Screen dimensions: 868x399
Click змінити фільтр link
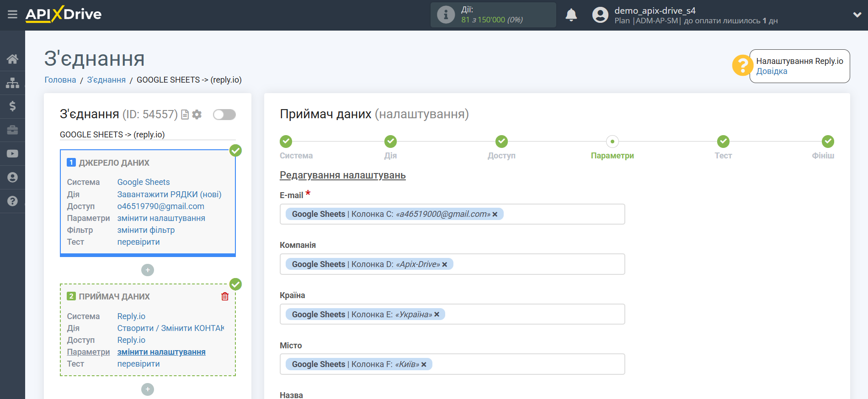(146, 230)
